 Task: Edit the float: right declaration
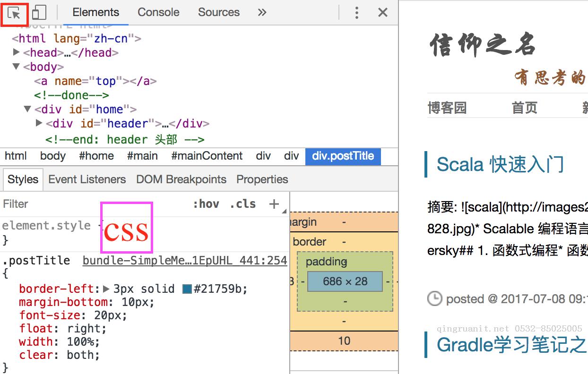[63, 329]
